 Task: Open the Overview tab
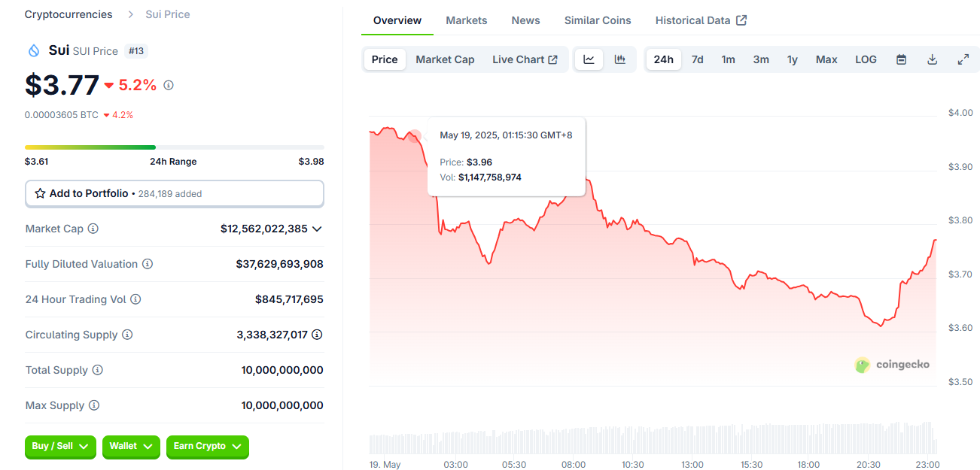click(397, 20)
